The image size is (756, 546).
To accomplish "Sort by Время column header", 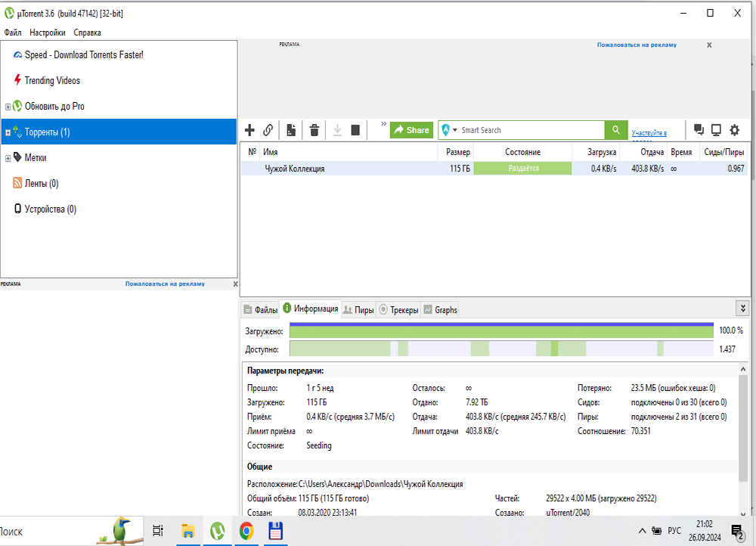I will [682, 152].
